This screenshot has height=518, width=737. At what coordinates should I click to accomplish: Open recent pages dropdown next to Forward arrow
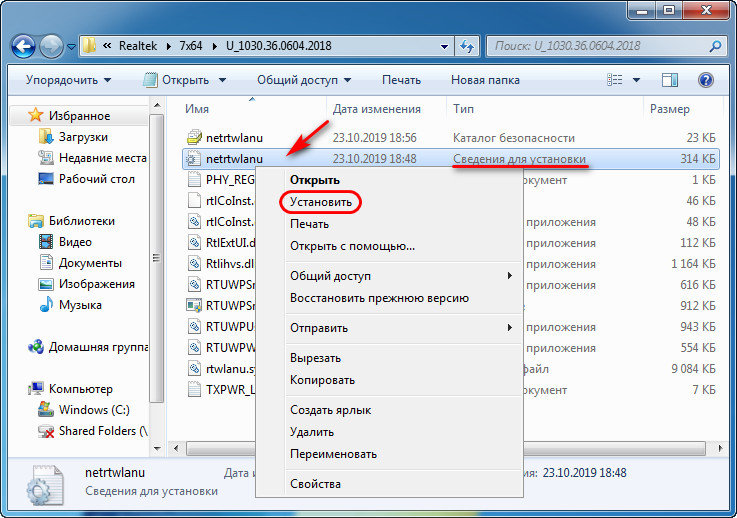click(x=71, y=47)
